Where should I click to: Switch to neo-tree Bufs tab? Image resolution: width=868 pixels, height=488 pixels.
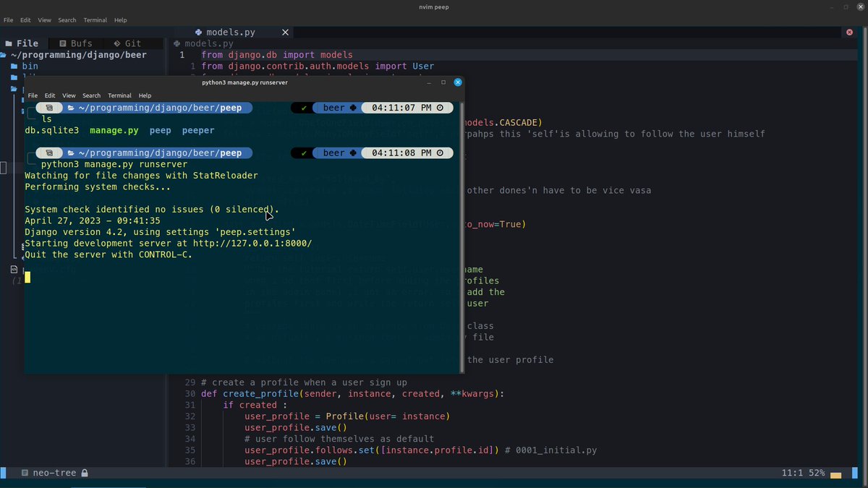[76, 43]
